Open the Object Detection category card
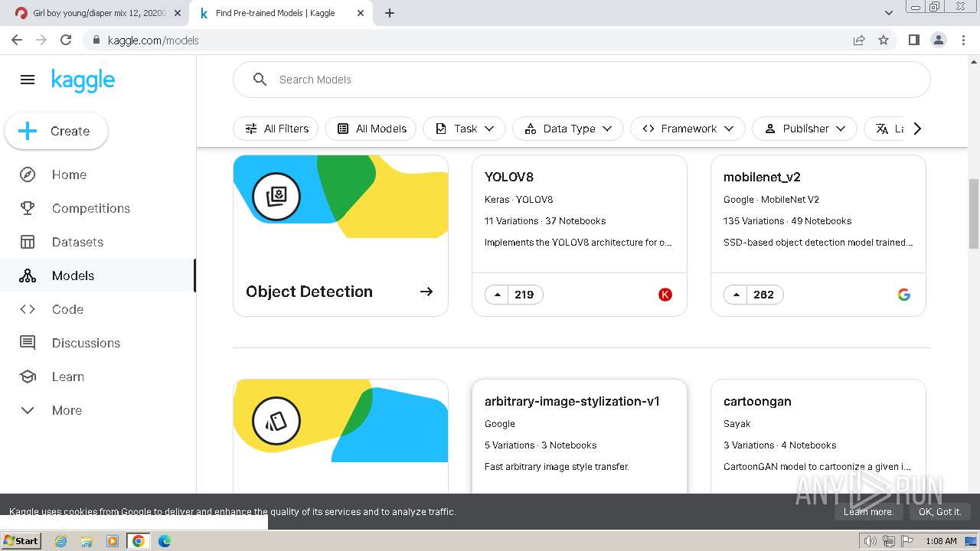Image resolution: width=980 pixels, height=551 pixels. [x=341, y=236]
